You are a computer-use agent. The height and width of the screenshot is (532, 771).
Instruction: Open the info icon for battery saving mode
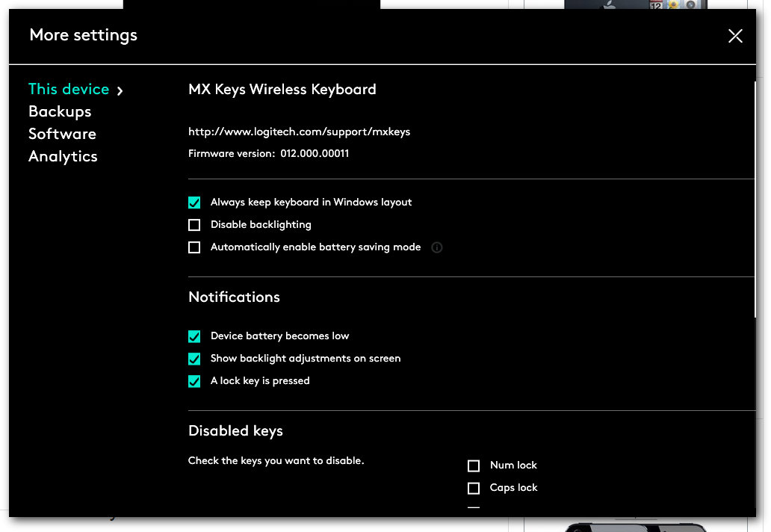click(x=436, y=247)
